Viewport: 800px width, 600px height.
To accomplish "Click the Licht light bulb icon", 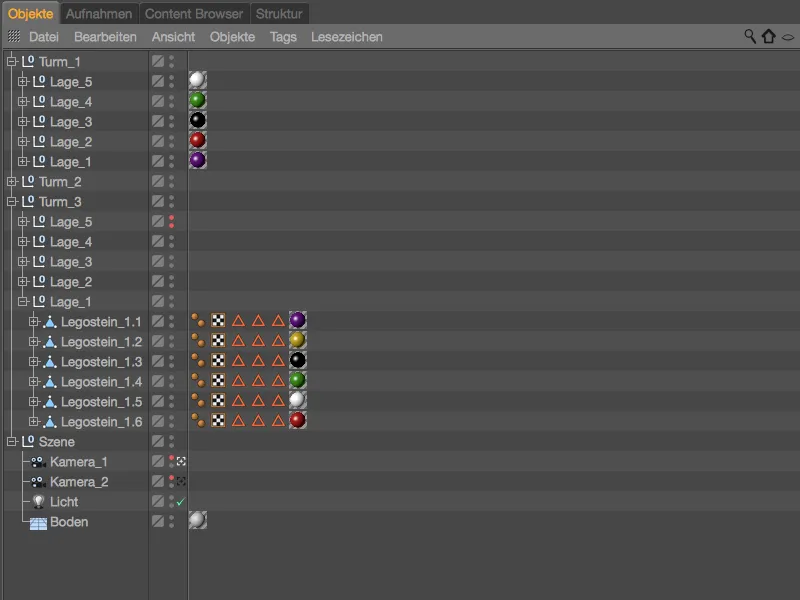I will coord(38,502).
